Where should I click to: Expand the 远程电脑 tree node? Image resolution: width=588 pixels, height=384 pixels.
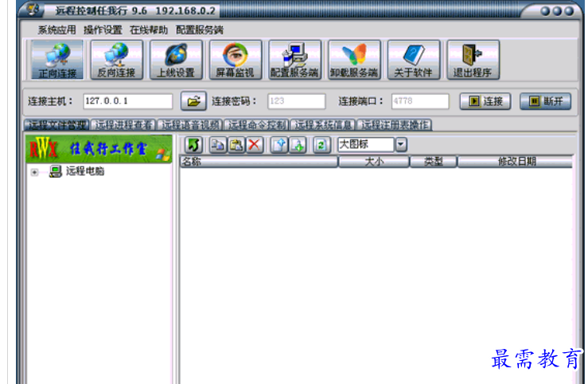pyautogui.click(x=34, y=172)
